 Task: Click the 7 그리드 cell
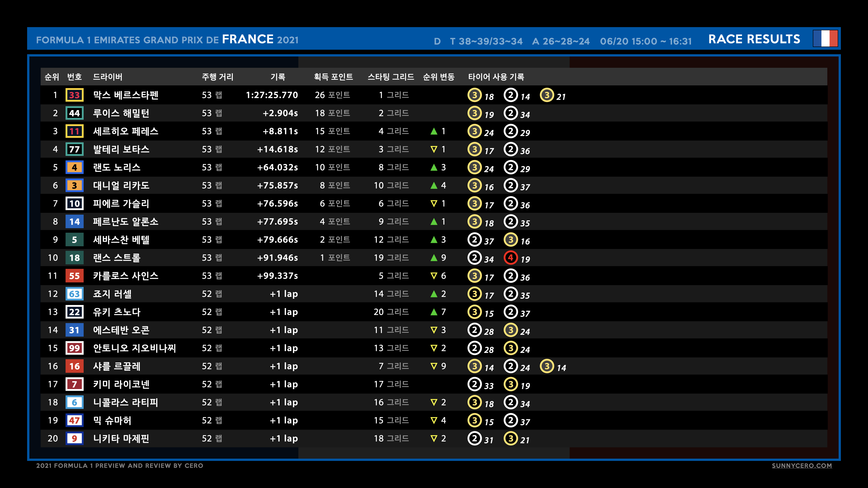[x=394, y=366]
